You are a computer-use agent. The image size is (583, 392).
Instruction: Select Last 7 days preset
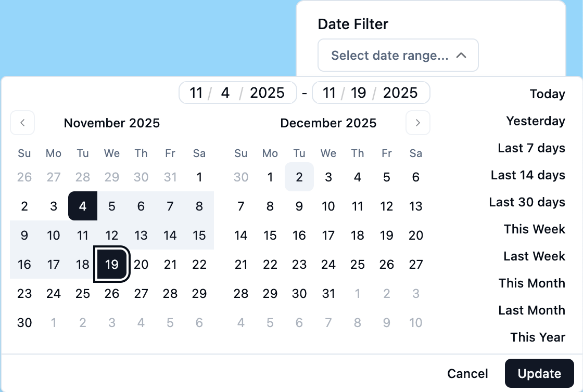click(531, 148)
